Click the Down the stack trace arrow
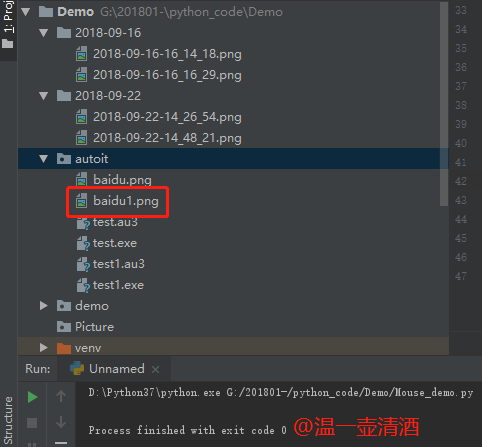Screen dimensions: 482x447 pyautogui.click(x=61, y=422)
